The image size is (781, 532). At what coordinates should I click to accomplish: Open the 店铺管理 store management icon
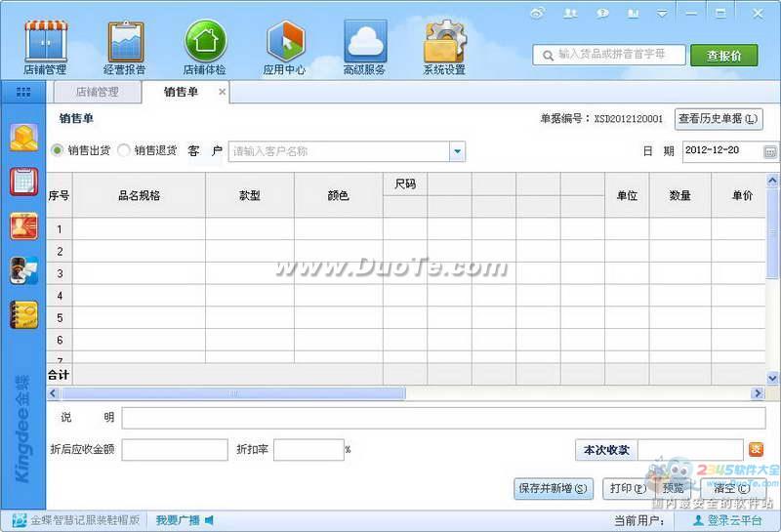45,42
